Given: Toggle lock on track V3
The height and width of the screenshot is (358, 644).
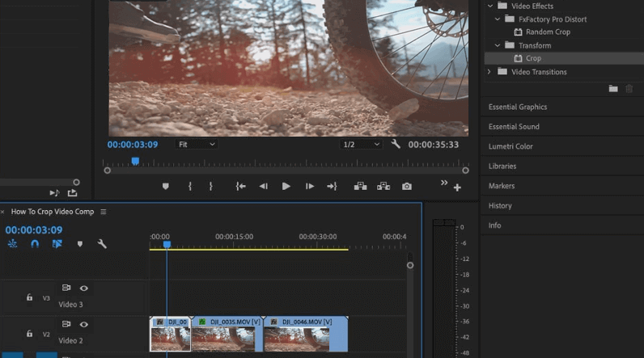Looking at the screenshot, I should click(29, 297).
